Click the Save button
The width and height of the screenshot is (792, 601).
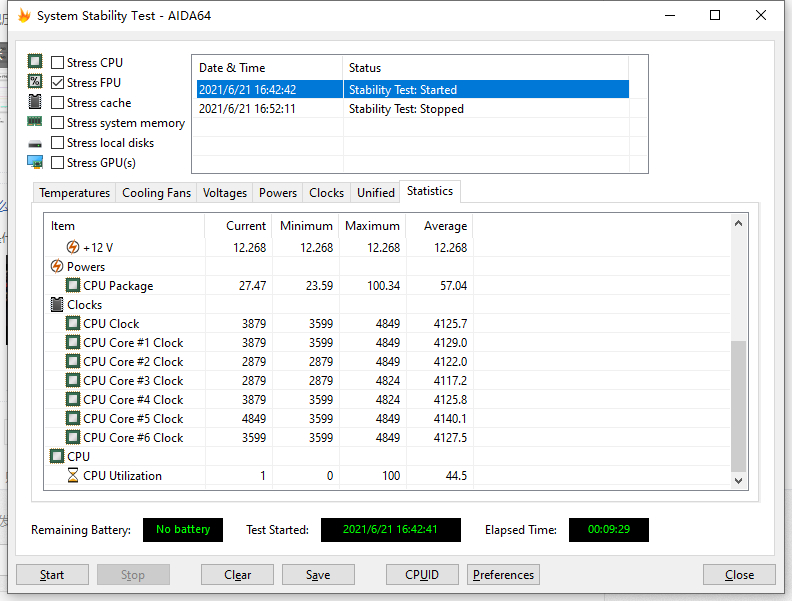(318, 575)
